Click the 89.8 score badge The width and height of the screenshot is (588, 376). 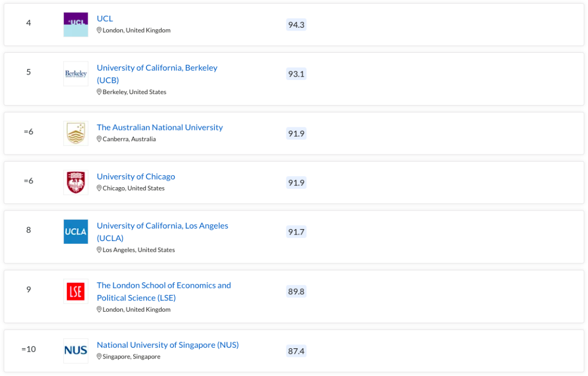click(x=296, y=291)
